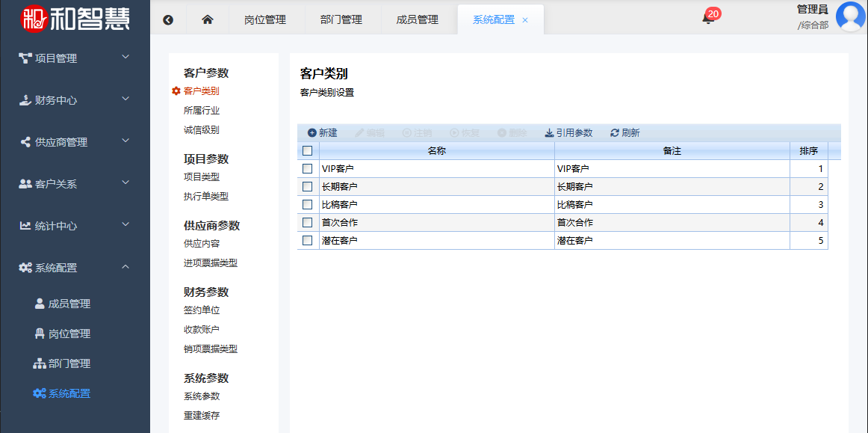Click the 重建缓存 link
This screenshot has height=433, width=868.
tap(202, 416)
